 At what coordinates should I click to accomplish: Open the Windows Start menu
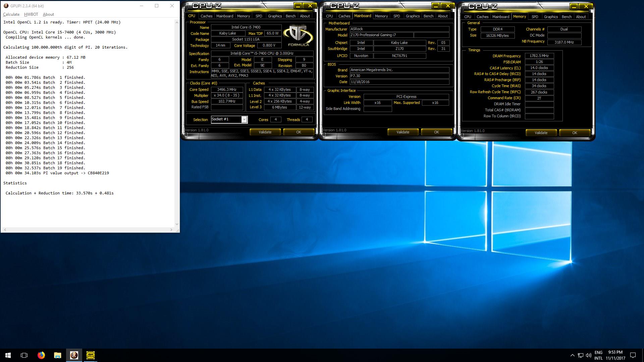[x=8, y=355]
